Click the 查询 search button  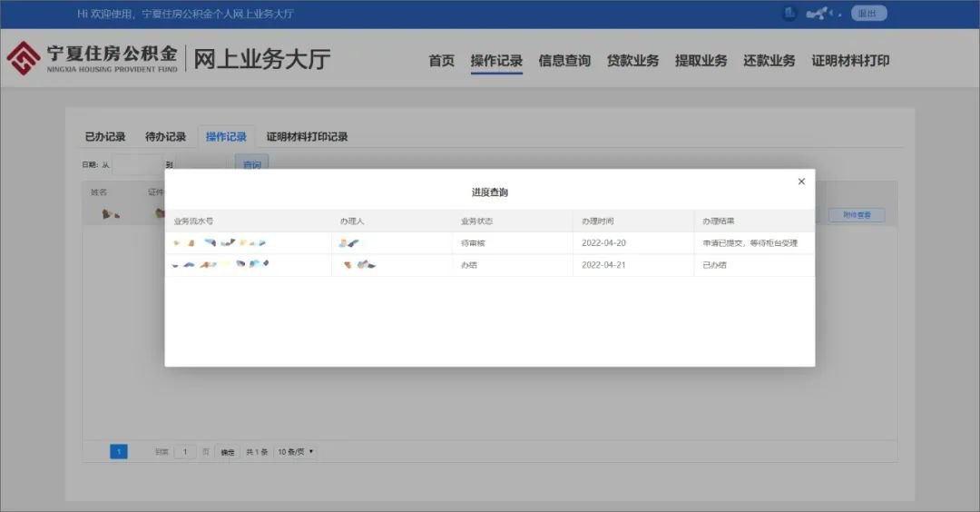tap(251, 164)
